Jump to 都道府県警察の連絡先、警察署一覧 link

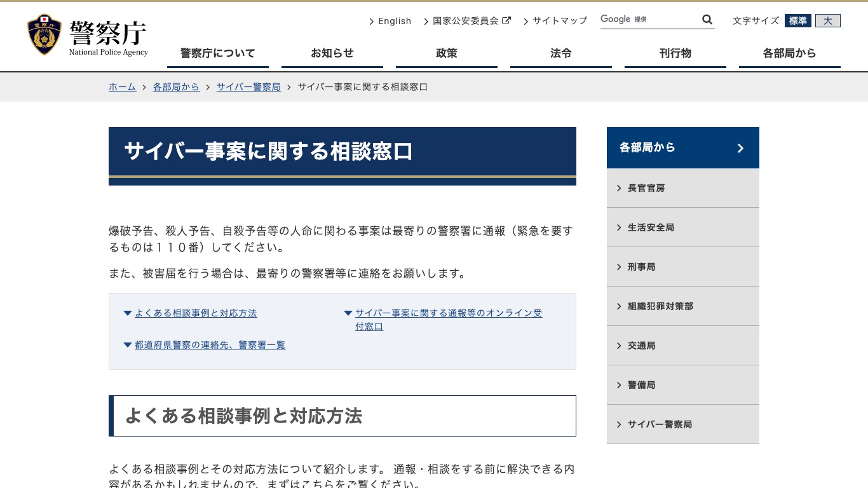click(210, 345)
